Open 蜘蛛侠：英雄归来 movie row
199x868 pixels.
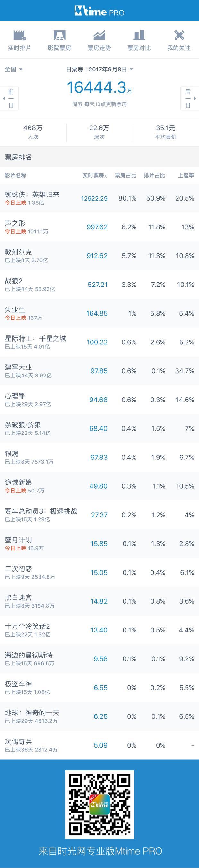pyautogui.click(x=99, y=198)
